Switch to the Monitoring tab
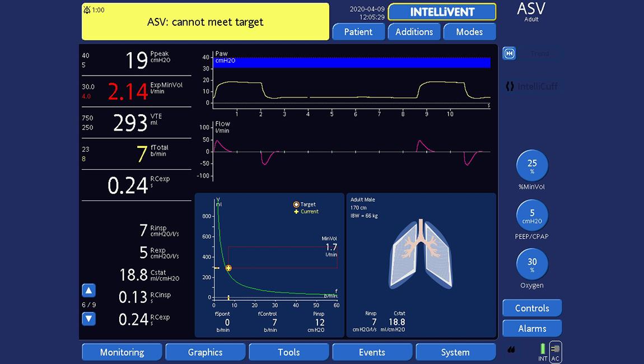Screen dimensions: 644x364 [122, 352]
